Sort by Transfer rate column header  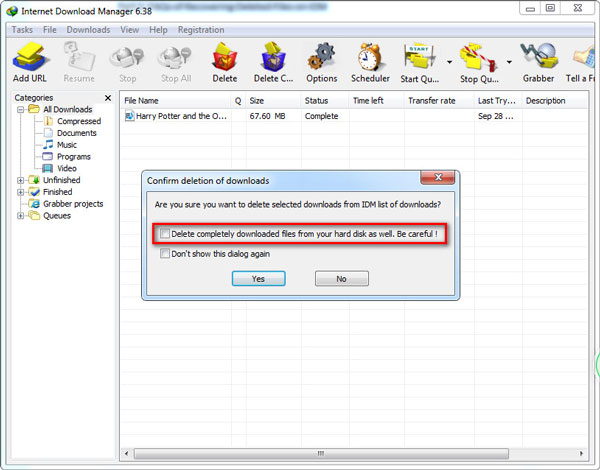tap(439, 101)
